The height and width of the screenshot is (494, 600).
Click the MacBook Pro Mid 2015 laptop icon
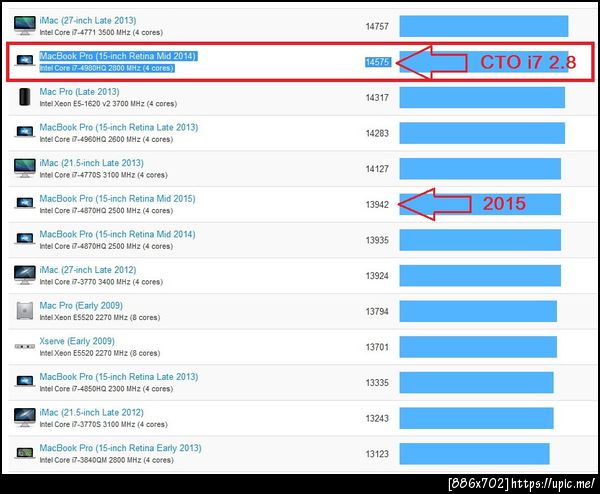pyautogui.click(x=24, y=203)
